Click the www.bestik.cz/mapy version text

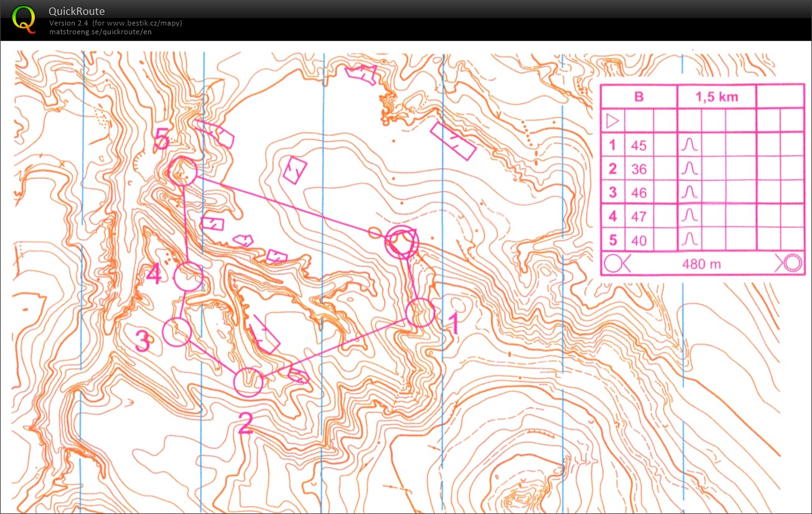coord(116,23)
